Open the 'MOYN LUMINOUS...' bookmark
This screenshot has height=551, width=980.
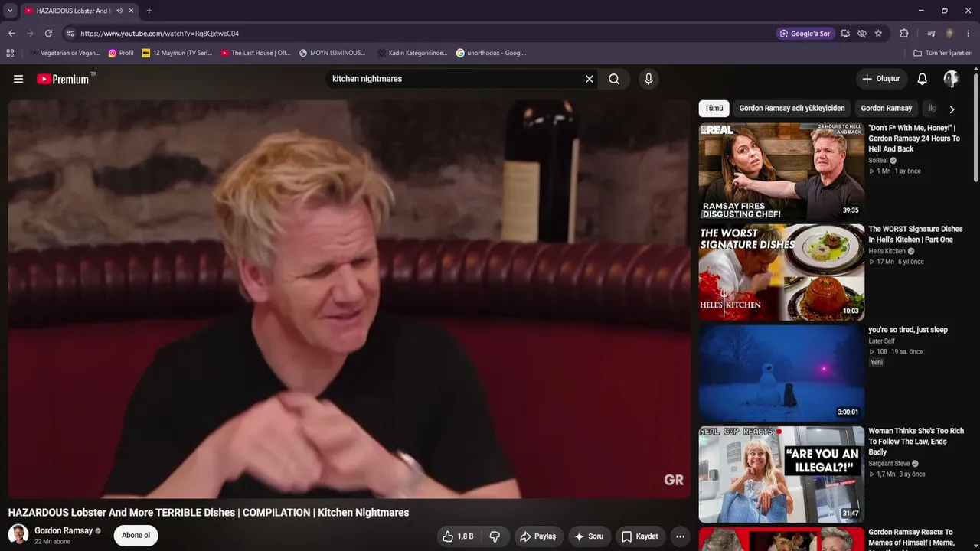pos(332,53)
